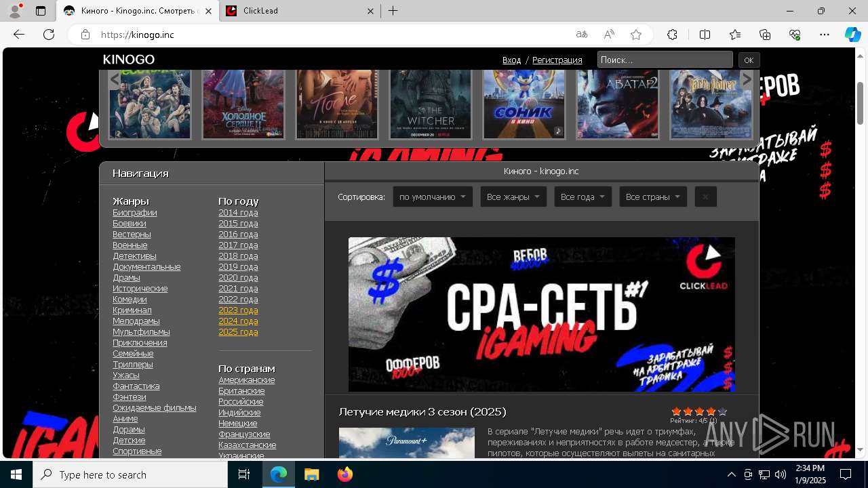Expand the по умолчанию sort dropdown
Viewport: 868px width, 488px height.
[x=433, y=197]
